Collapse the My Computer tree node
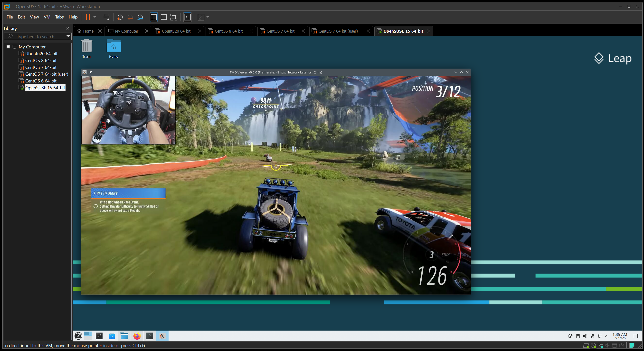 coord(8,47)
